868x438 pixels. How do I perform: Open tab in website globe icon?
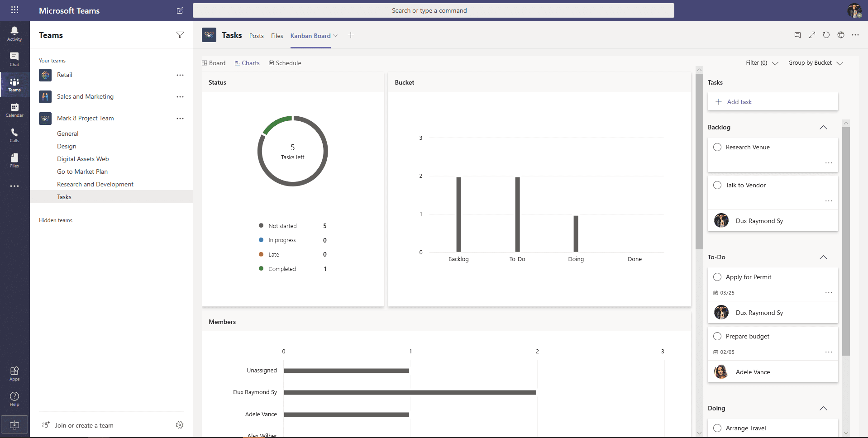(x=841, y=35)
